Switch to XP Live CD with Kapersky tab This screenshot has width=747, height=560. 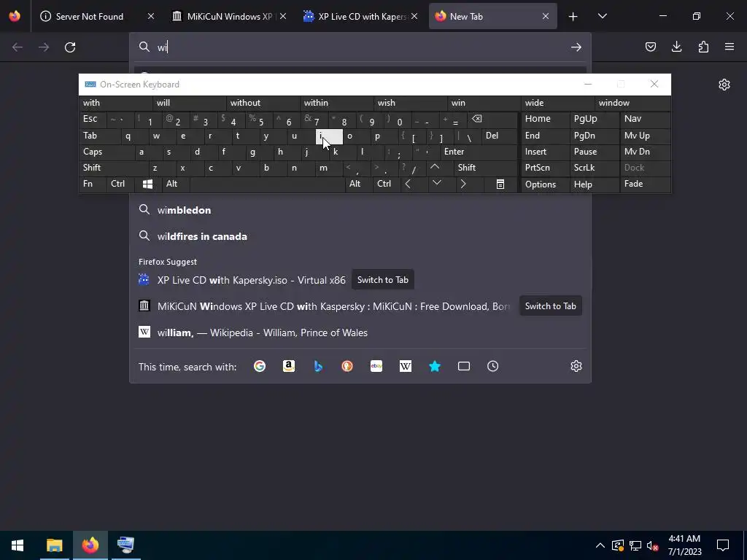362,17
